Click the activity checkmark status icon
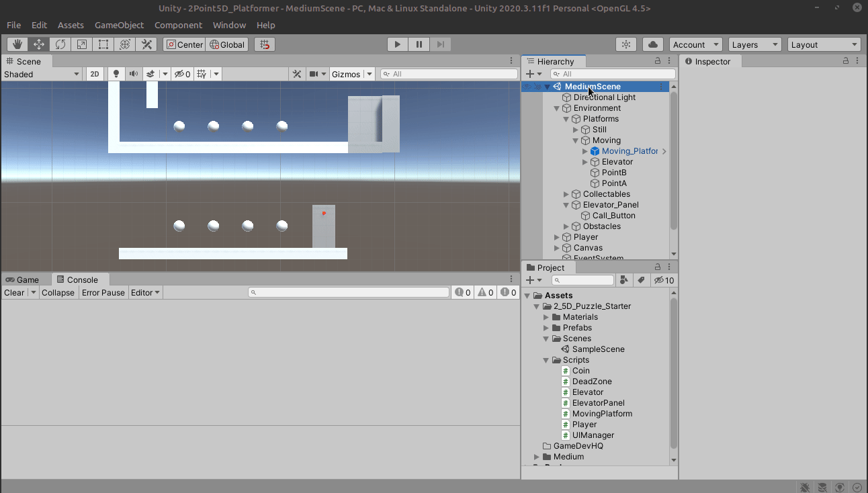Image resolution: width=868 pixels, height=493 pixels. [857, 487]
